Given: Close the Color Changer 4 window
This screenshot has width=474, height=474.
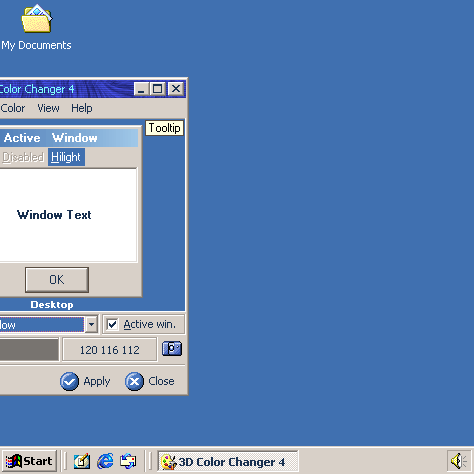Looking at the screenshot, I should click(176, 89).
